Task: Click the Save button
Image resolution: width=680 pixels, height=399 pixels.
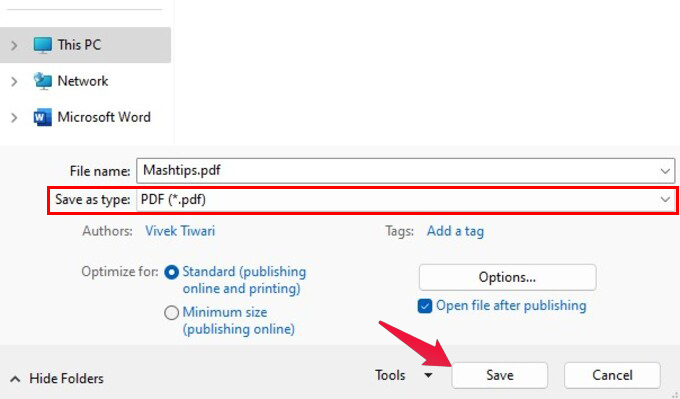Action: tap(500, 375)
